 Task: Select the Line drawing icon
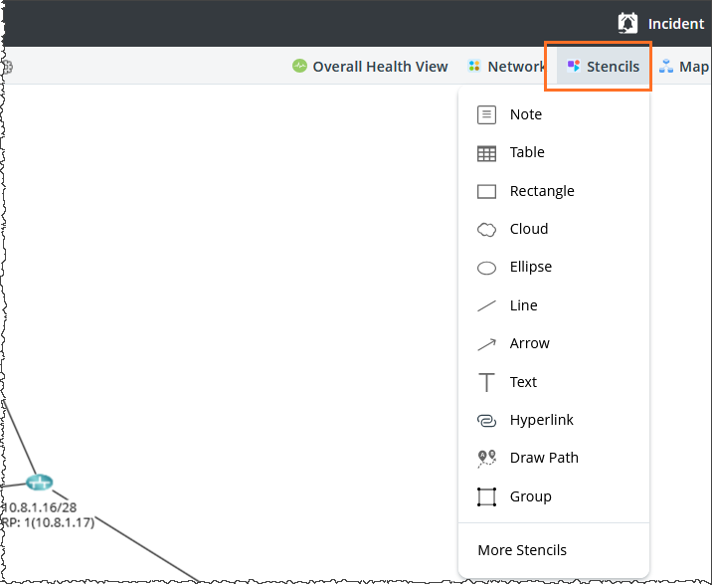(x=486, y=306)
